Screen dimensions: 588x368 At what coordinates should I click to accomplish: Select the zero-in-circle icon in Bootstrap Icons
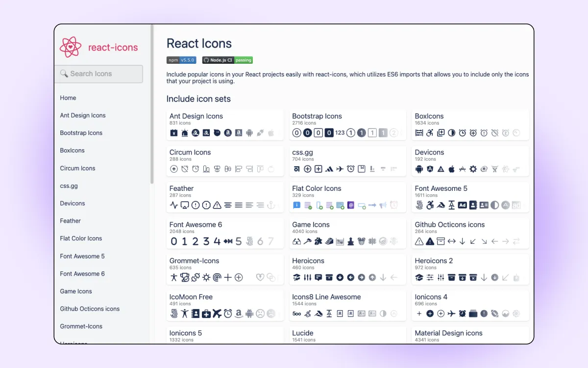[x=297, y=132]
